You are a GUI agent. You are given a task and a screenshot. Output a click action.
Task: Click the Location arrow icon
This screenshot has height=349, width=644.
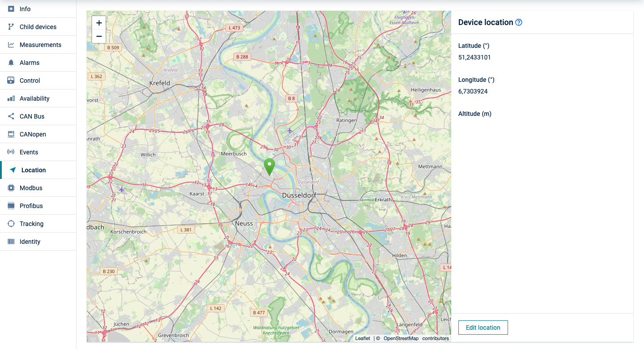[x=13, y=170]
